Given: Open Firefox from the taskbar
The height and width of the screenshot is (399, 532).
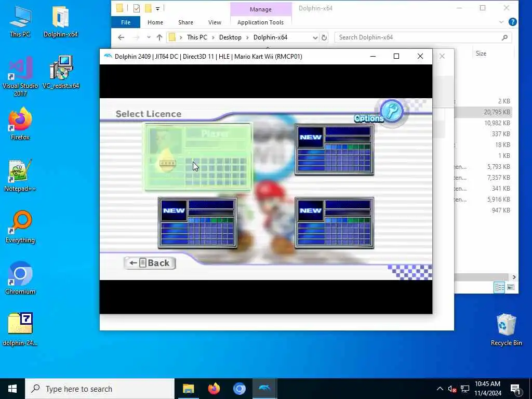Looking at the screenshot, I should (214, 389).
